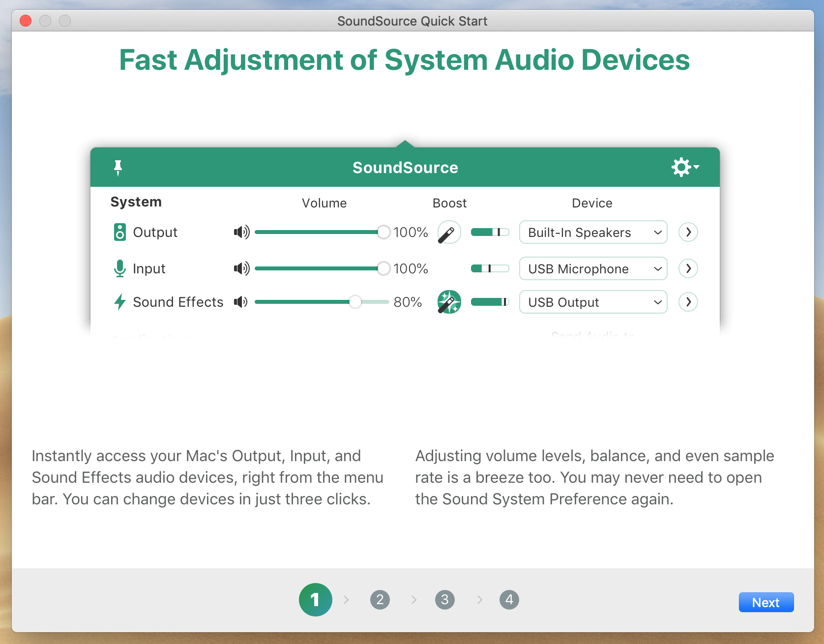
Task: Jump to step 4 of Quick Start
Action: (x=509, y=600)
